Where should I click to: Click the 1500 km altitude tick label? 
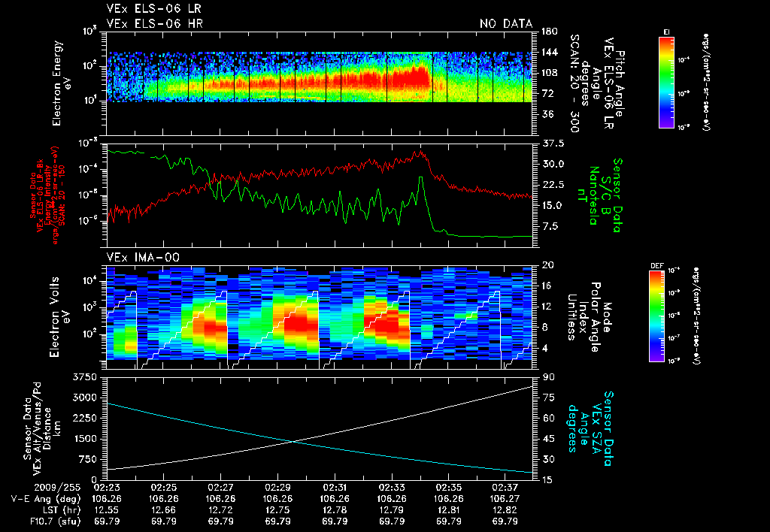[x=84, y=439]
